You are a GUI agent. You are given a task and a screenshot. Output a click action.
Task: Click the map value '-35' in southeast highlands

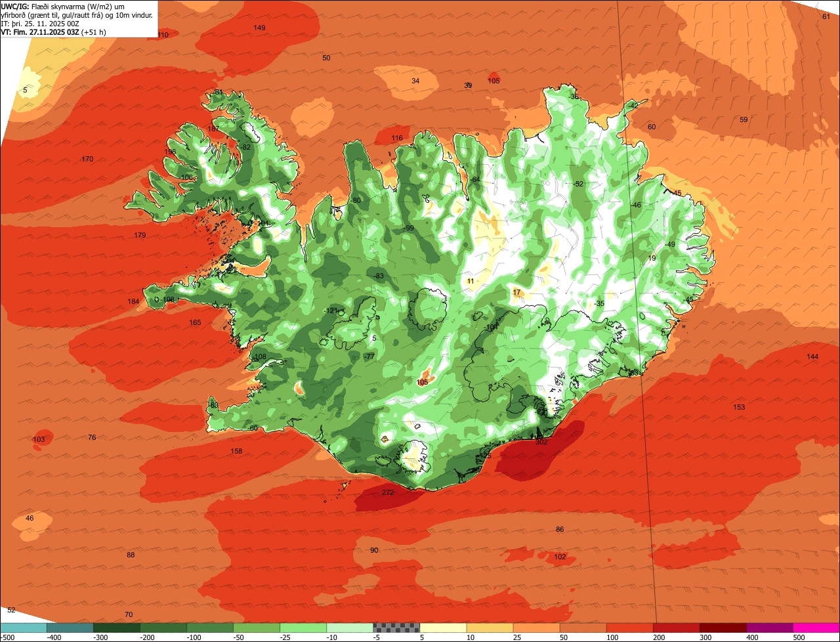pyautogui.click(x=598, y=303)
